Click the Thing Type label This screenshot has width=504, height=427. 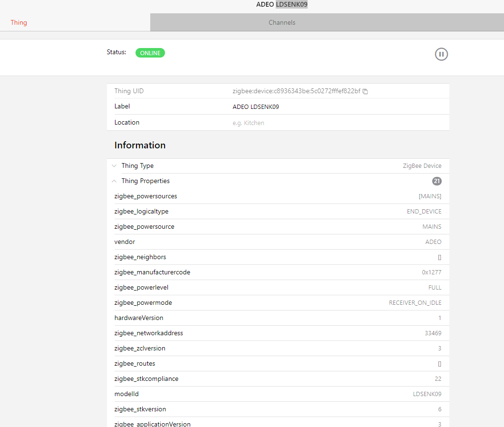click(137, 166)
